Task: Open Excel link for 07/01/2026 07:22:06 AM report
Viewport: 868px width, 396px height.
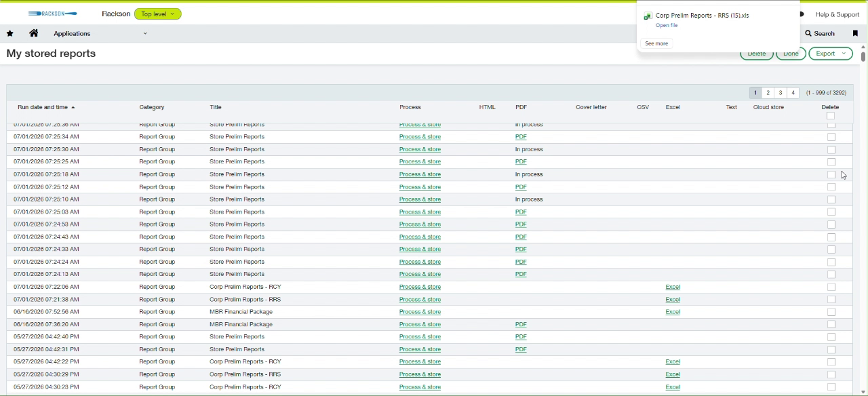Action: tap(673, 288)
